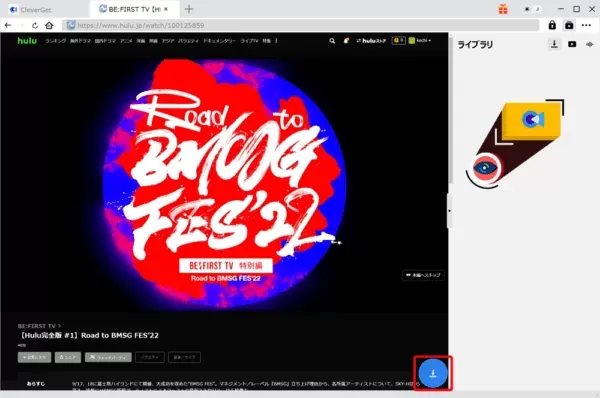Open the Hulu search icon

point(332,41)
